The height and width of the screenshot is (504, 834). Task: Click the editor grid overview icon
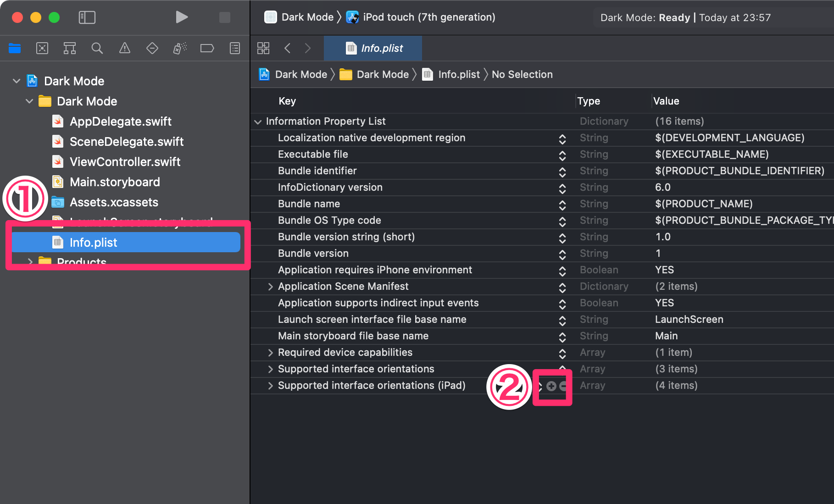tap(263, 48)
